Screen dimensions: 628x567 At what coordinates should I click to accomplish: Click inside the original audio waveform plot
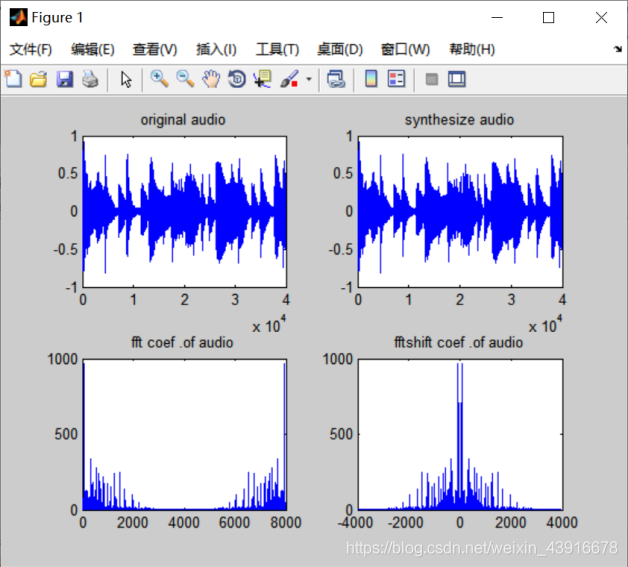pyautogui.click(x=185, y=212)
